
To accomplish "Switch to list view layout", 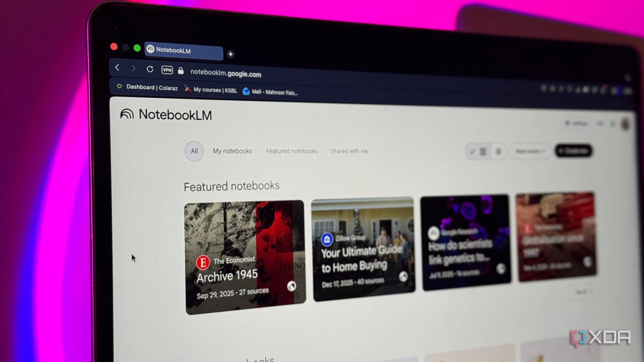I will tap(498, 151).
